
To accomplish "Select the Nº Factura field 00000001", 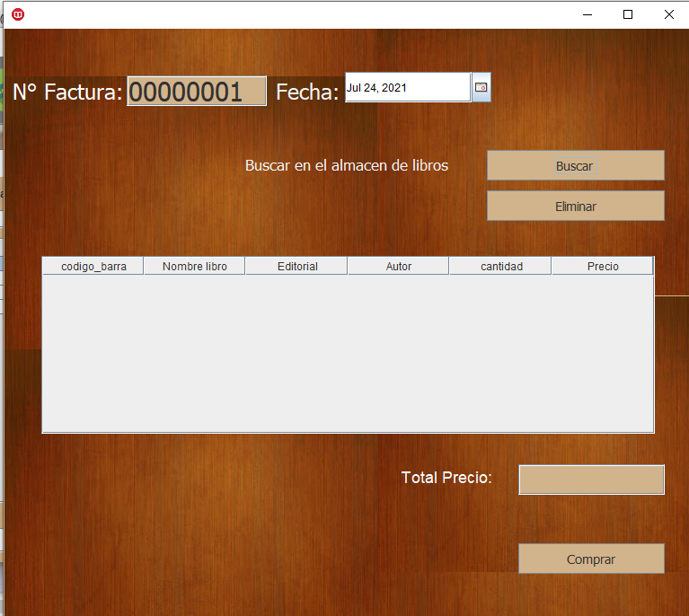I will point(197,92).
